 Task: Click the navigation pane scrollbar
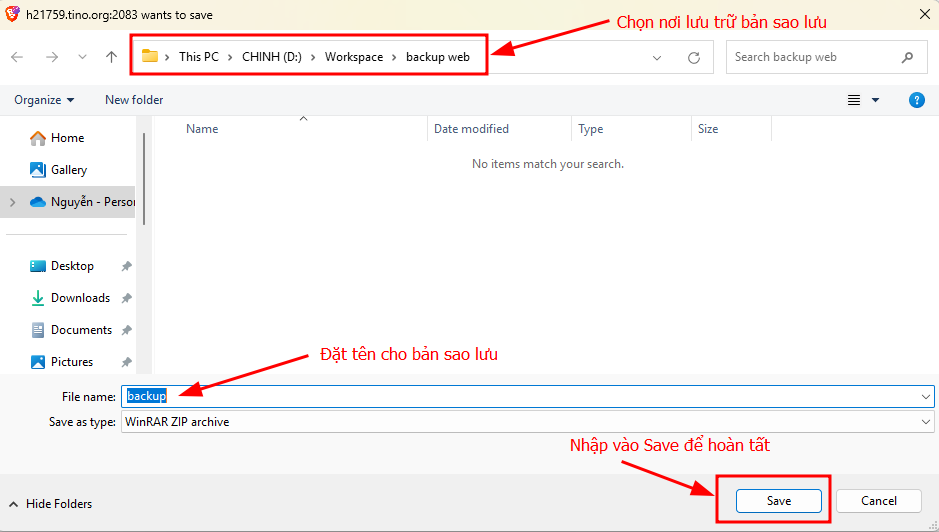144,179
